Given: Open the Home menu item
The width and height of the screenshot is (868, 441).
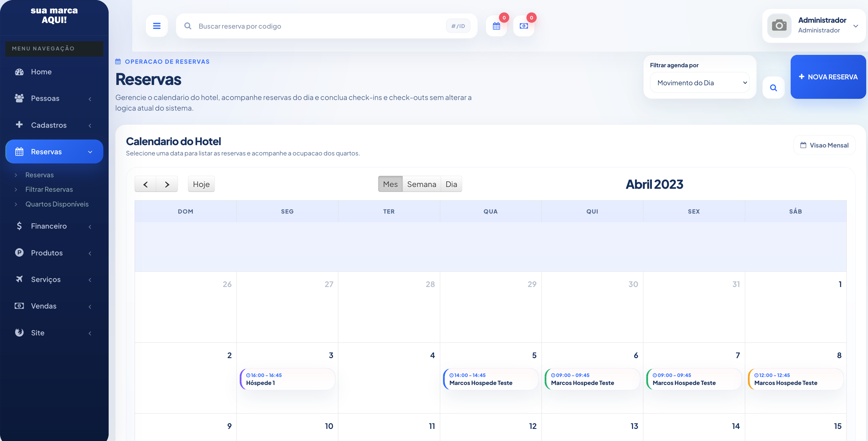Looking at the screenshot, I should pos(54,72).
